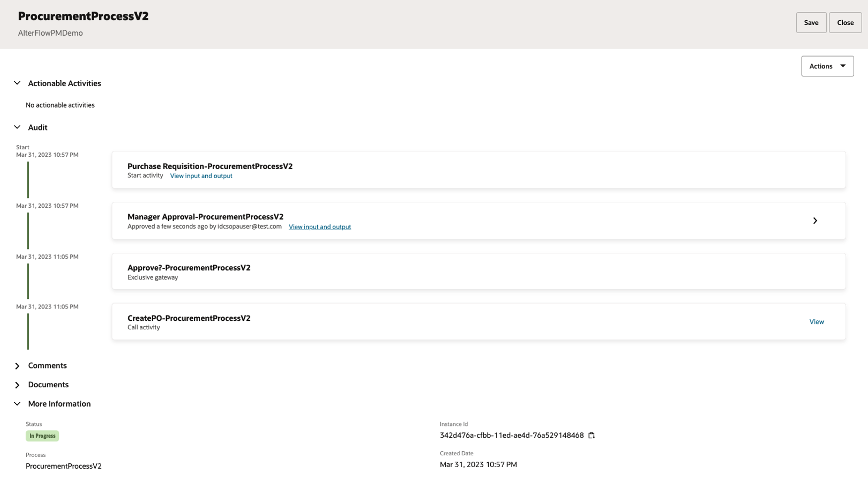This screenshot has width=868, height=483.
Task: Open the Actions dropdown menu
Action: pos(827,65)
